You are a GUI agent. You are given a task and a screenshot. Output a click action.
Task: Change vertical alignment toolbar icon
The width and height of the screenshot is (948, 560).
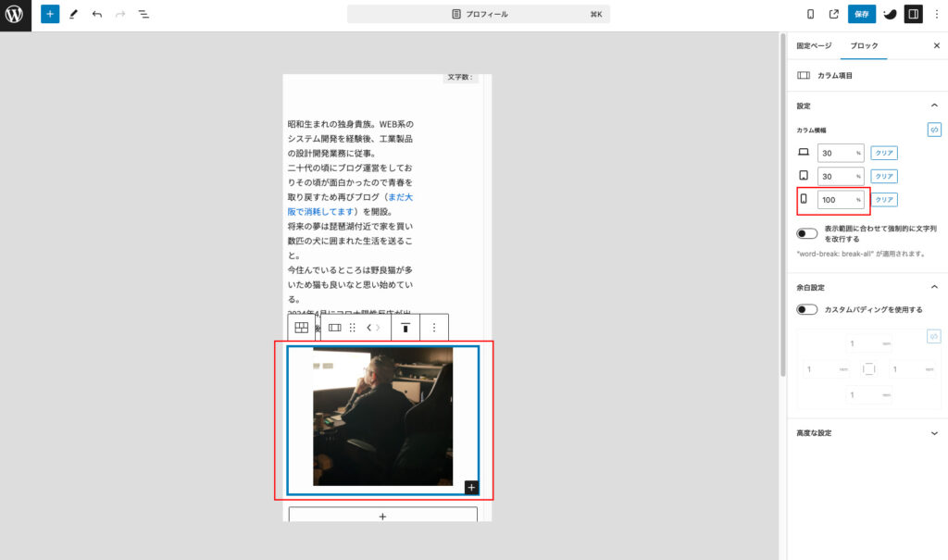[405, 328]
